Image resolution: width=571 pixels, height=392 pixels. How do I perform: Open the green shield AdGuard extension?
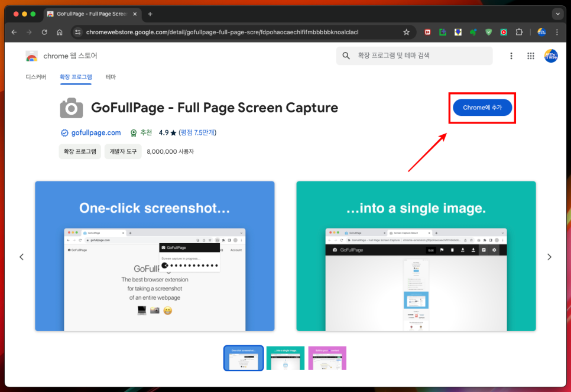point(489,32)
